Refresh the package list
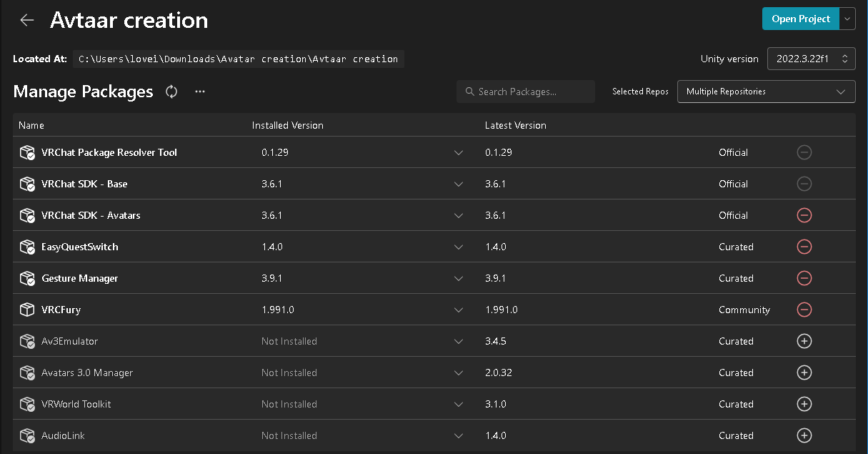This screenshot has width=868, height=454. (171, 92)
